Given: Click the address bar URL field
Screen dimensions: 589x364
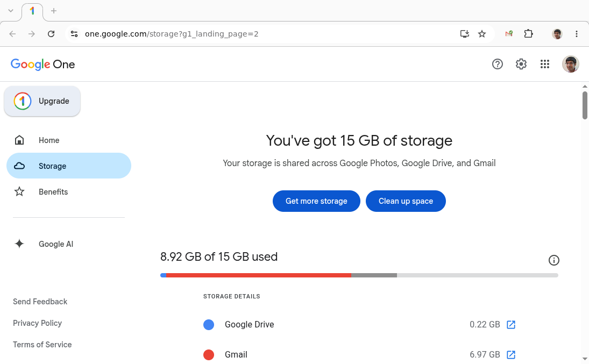Looking at the screenshot, I should pyautogui.click(x=263, y=34).
